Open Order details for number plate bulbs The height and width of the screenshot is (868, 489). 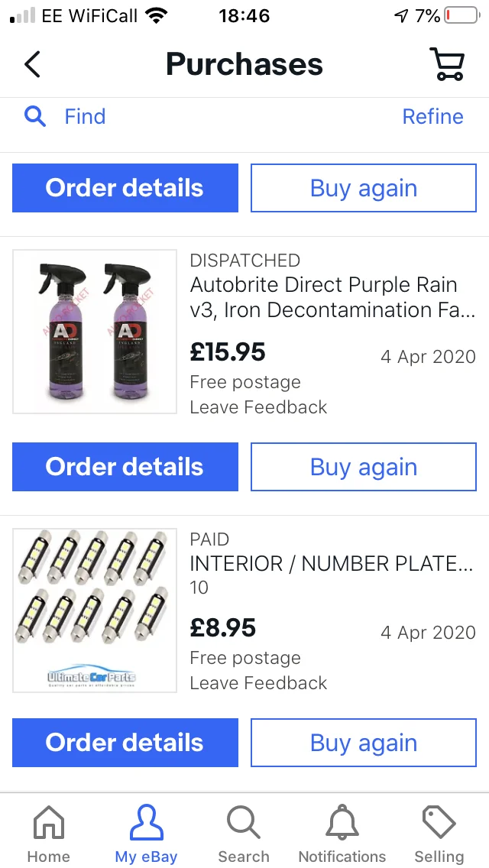pos(125,743)
